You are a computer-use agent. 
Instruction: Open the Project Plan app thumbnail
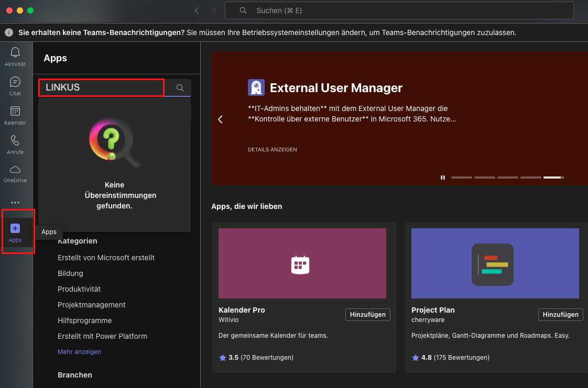pos(495,263)
